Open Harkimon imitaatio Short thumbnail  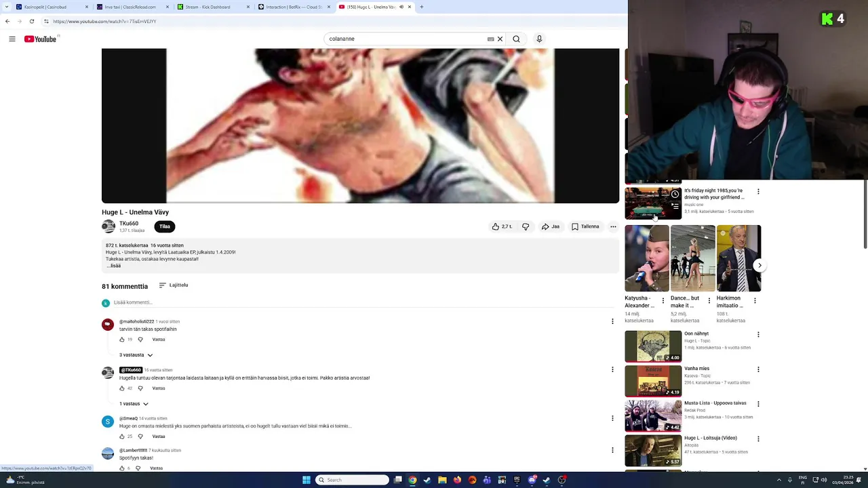[738, 258]
